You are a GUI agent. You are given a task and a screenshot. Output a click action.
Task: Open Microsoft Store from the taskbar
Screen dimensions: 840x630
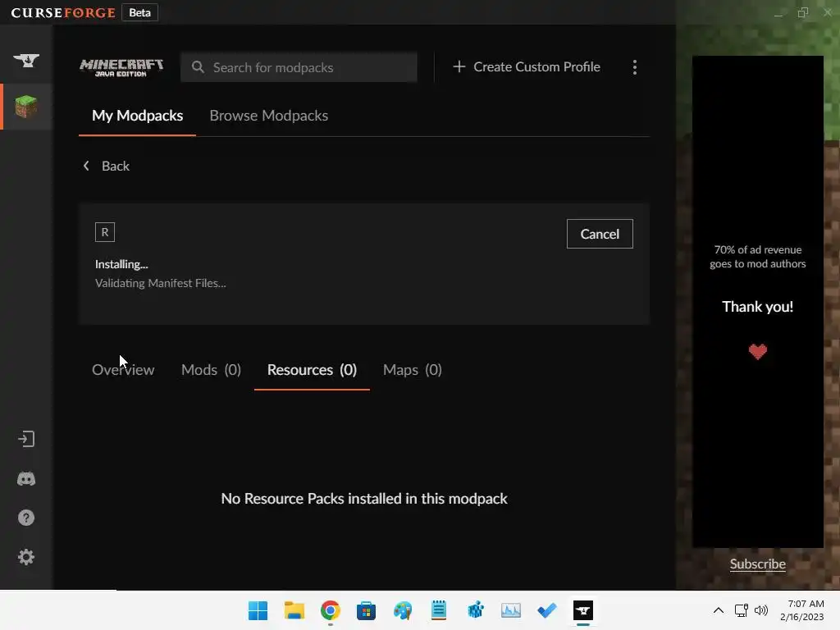(x=367, y=610)
